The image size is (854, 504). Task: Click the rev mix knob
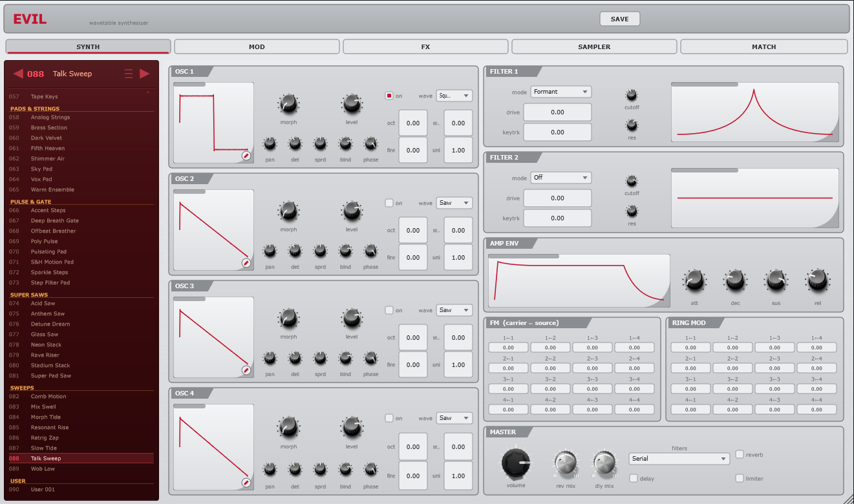[x=565, y=463]
